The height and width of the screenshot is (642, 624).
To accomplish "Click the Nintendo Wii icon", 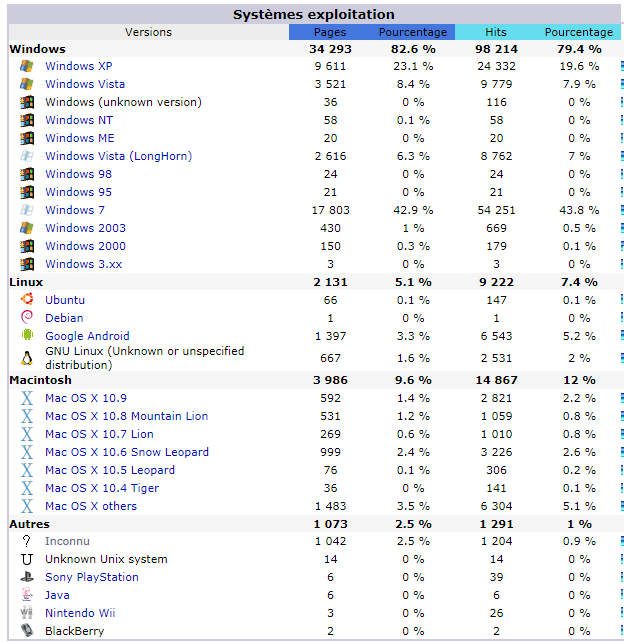I will pos(27,613).
